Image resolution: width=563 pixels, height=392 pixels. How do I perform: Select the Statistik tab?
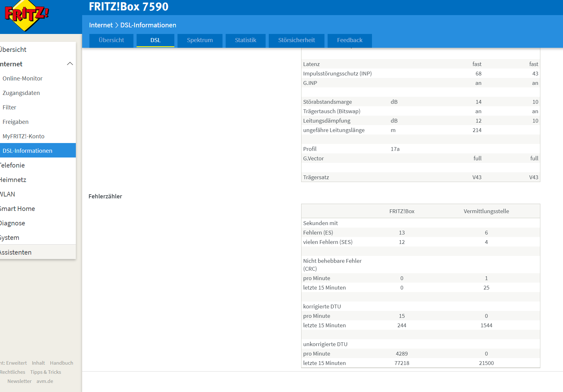point(245,40)
